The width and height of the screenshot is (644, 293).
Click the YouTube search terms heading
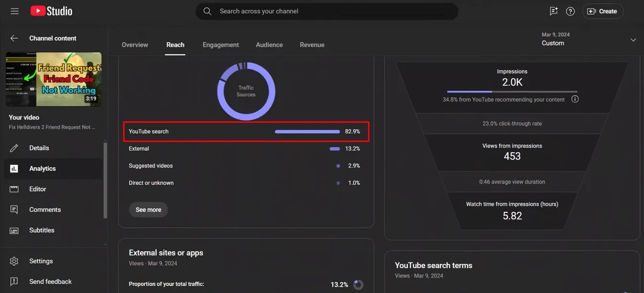tap(434, 265)
